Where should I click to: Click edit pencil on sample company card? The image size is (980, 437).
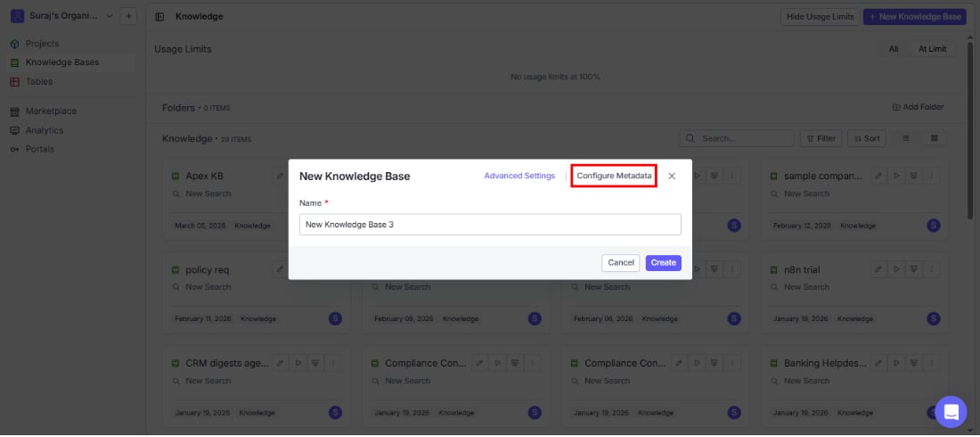click(x=878, y=177)
